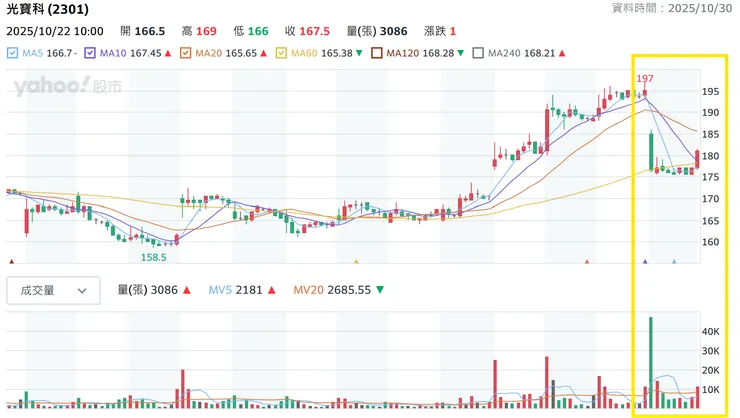
Task: Click the MV5 2181 volume average label
Action: click(235, 290)
